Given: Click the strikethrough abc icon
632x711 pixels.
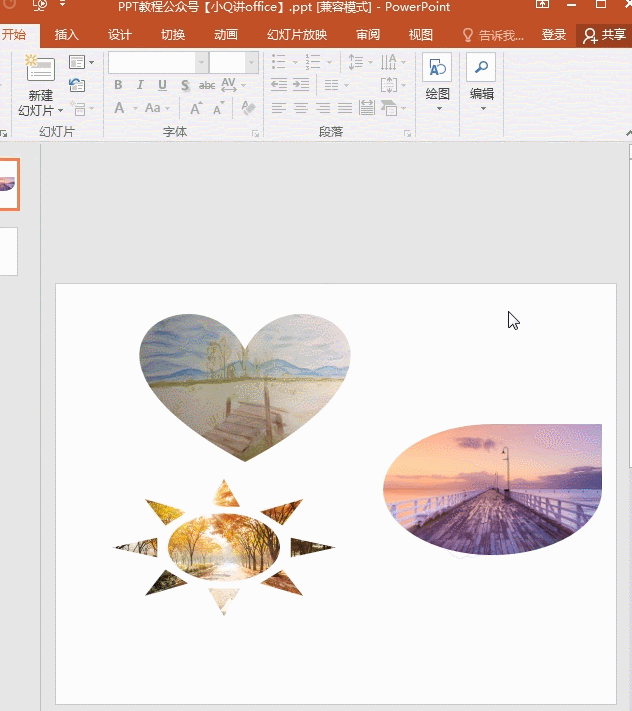Looking at the screenshot, I should [207, 85].
